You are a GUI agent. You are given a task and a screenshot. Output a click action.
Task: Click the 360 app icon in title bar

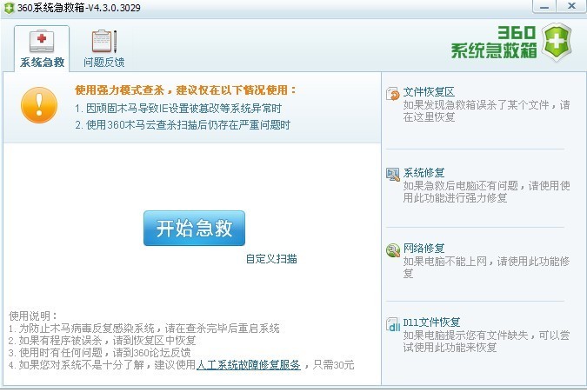(x=8, y=8)
